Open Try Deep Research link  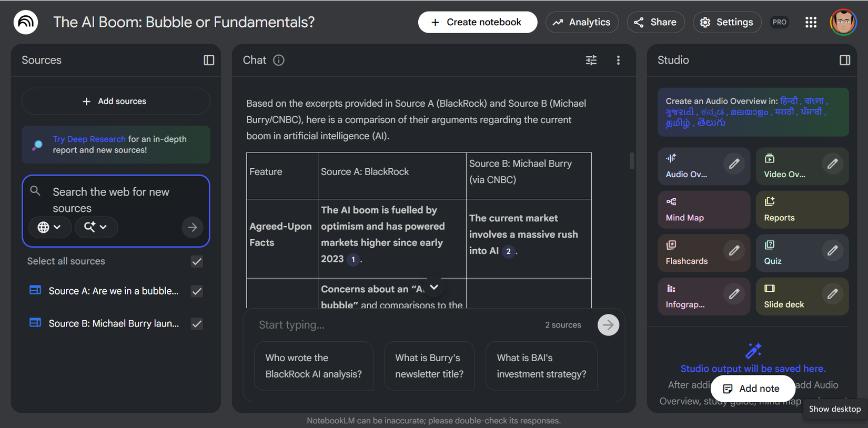[x=89, y=139]
